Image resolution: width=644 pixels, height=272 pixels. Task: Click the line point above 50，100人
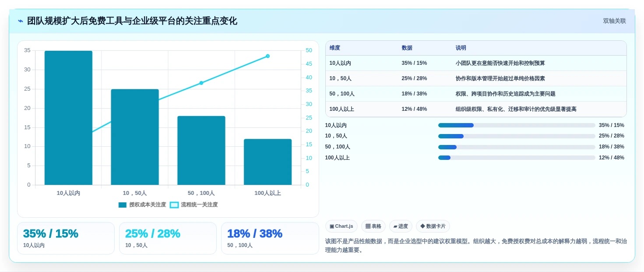[x=201, y=83]
